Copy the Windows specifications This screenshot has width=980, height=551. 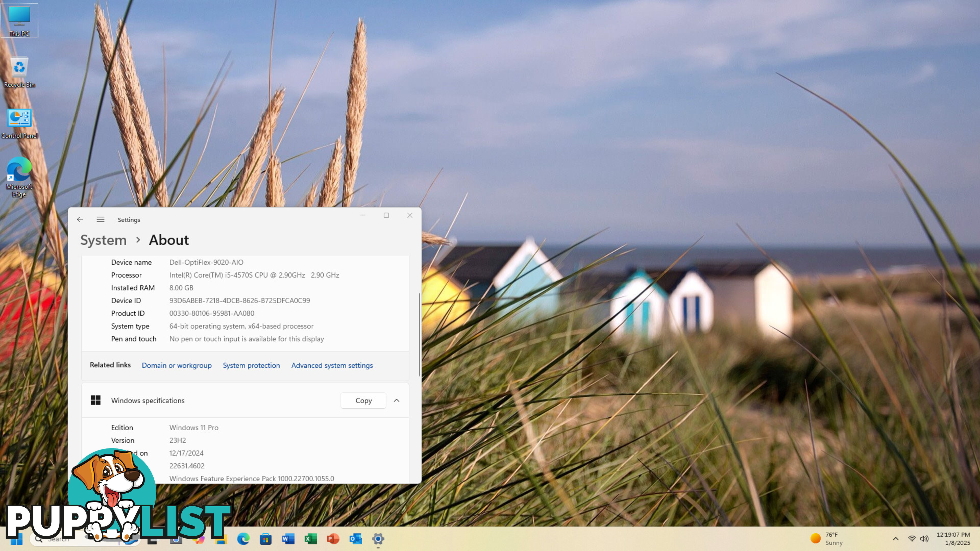[363, 400]
